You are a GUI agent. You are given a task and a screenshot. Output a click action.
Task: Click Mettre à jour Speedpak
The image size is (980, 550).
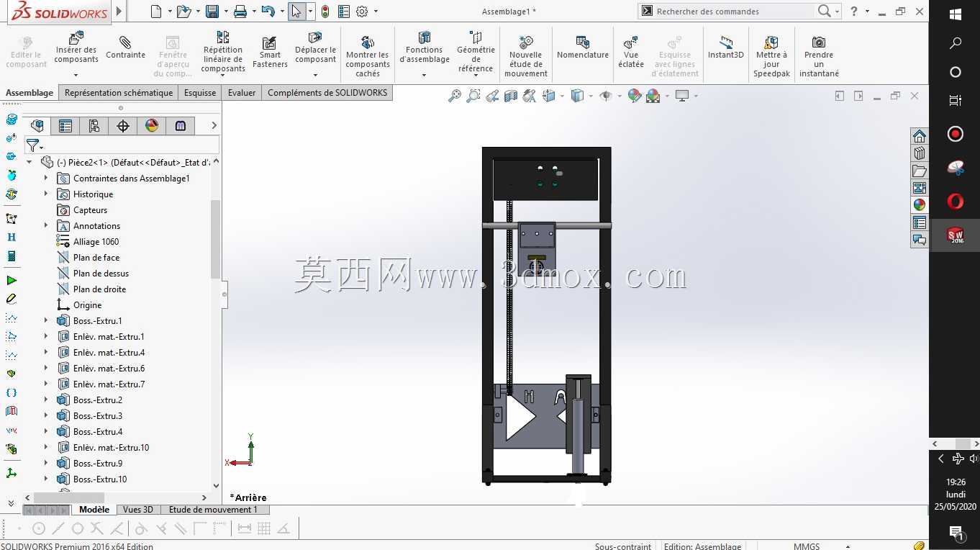point(771,56)
